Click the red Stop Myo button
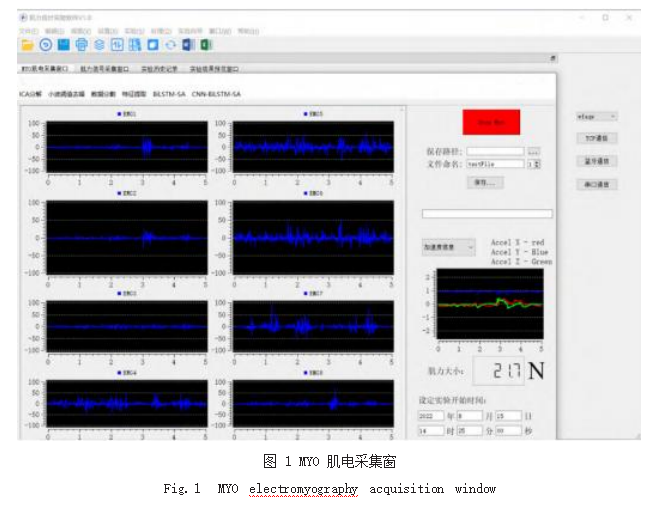Viewport: 659px width, 505px height. point(491,122)
